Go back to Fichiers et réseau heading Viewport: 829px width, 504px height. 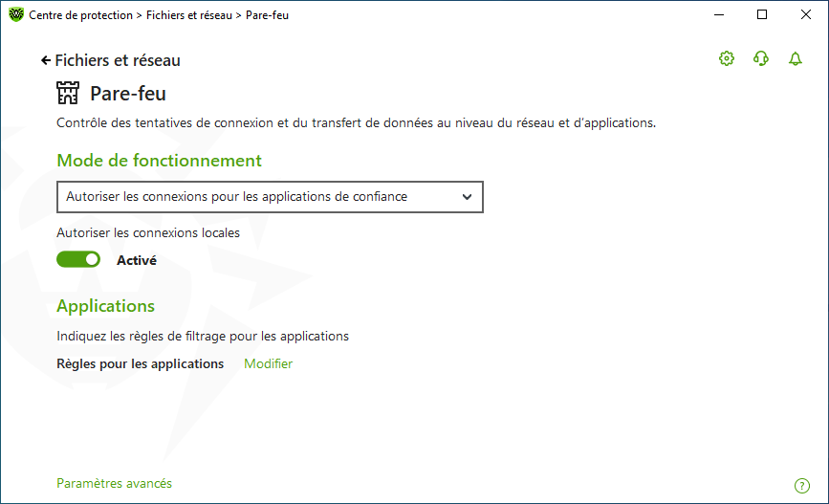click(118, 60)
